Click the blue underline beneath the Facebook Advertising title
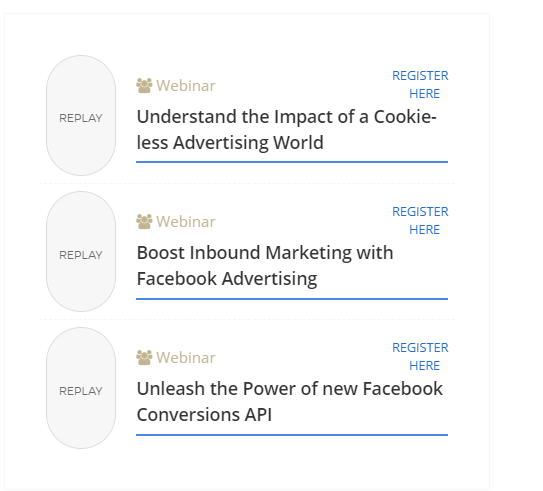 (x=292, y=298)
